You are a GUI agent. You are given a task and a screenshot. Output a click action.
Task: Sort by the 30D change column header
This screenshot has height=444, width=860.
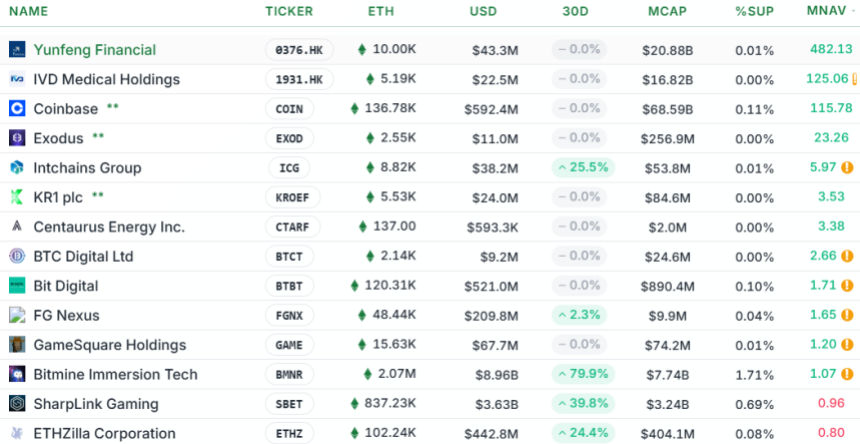581,11
